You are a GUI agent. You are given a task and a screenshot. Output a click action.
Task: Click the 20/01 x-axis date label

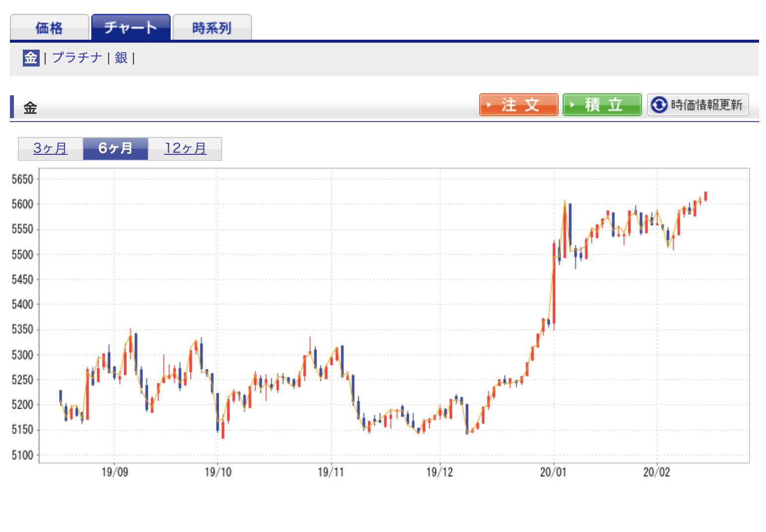click(x=553, y=472)
